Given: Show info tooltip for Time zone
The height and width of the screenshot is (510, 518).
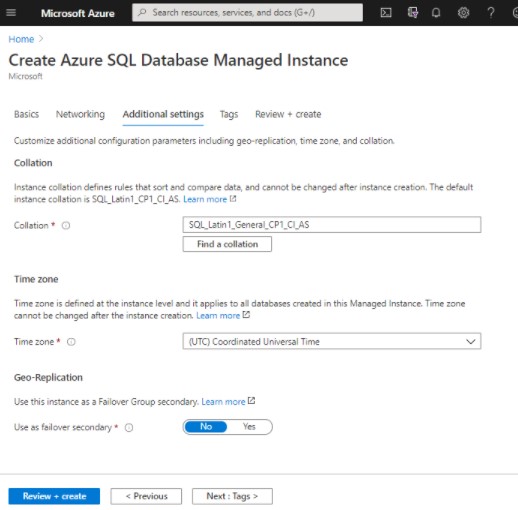Looking at the screenshot, I should pos(71,342).
